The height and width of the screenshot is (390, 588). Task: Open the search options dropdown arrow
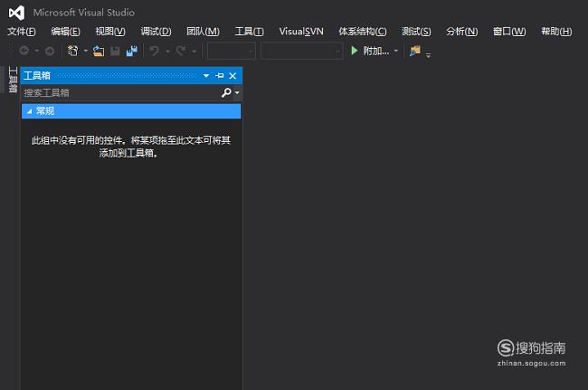click(237, 92)
